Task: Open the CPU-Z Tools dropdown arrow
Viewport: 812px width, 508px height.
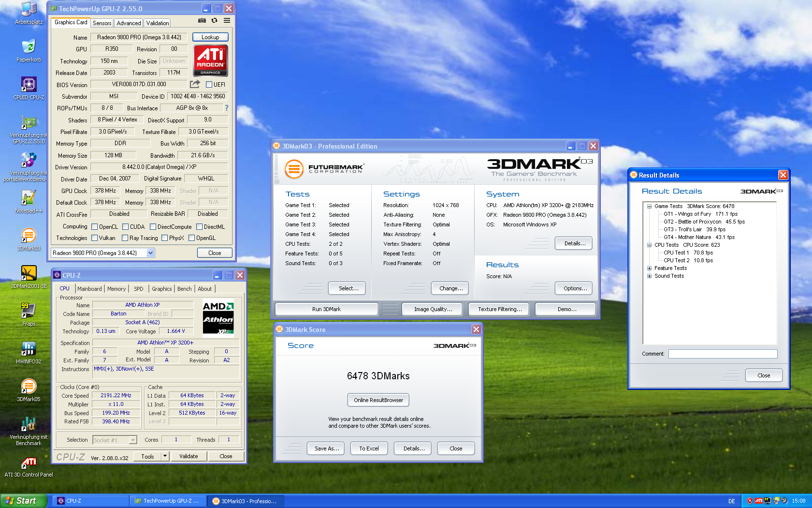Action: click(165, 456)
